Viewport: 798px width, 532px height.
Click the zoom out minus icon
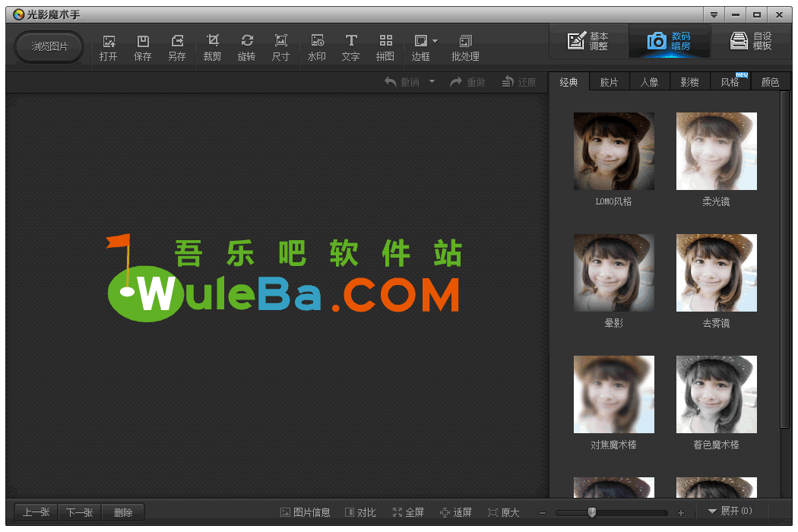point(543,513)
